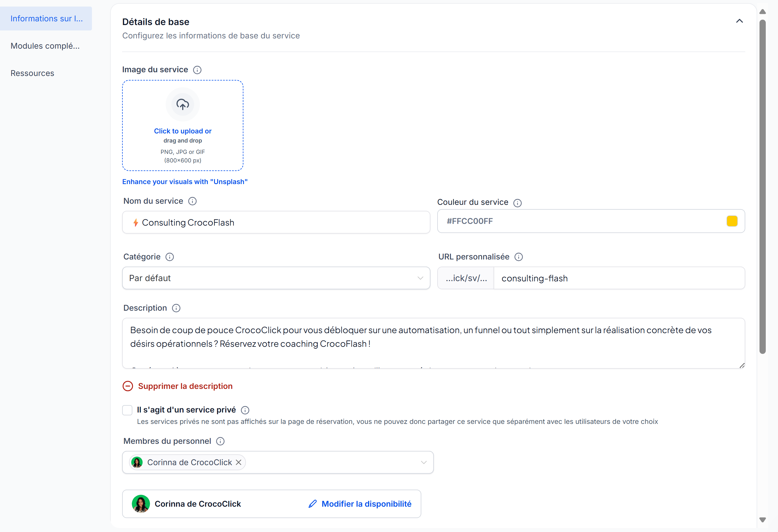Screen dimensions: 778x532
Task: Open the Membres du personnel info tooltip
Action: pos(220,441)
